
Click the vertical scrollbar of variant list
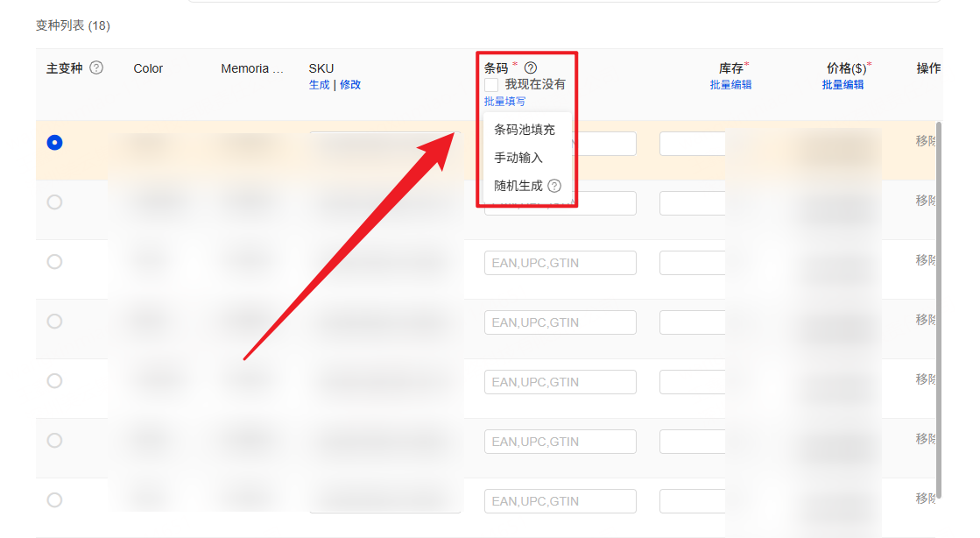tap(940, 307)
